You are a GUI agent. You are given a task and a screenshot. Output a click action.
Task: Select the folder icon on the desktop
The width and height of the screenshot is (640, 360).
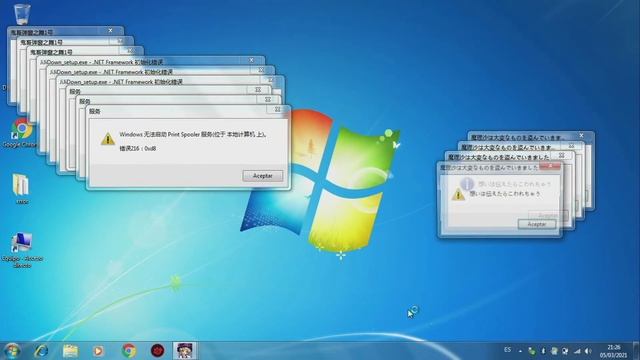pos(21,188)
